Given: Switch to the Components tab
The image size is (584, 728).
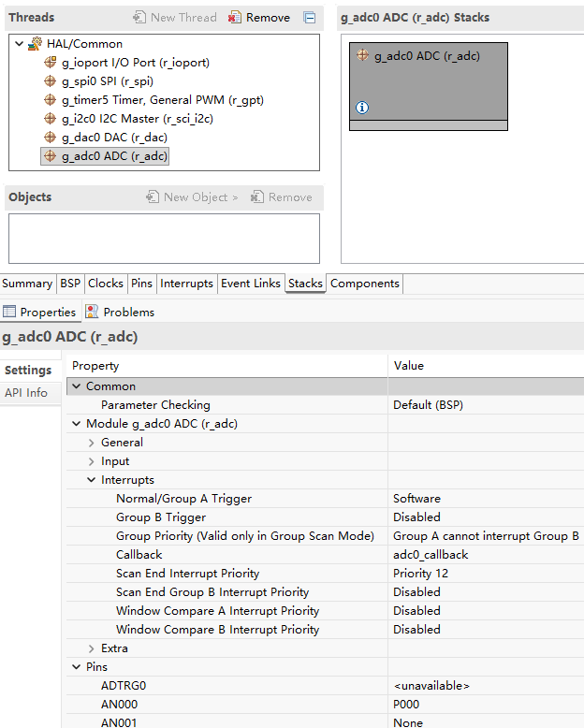Looking at the screenshot, I should pyautogui.click(x=365, y=284).
